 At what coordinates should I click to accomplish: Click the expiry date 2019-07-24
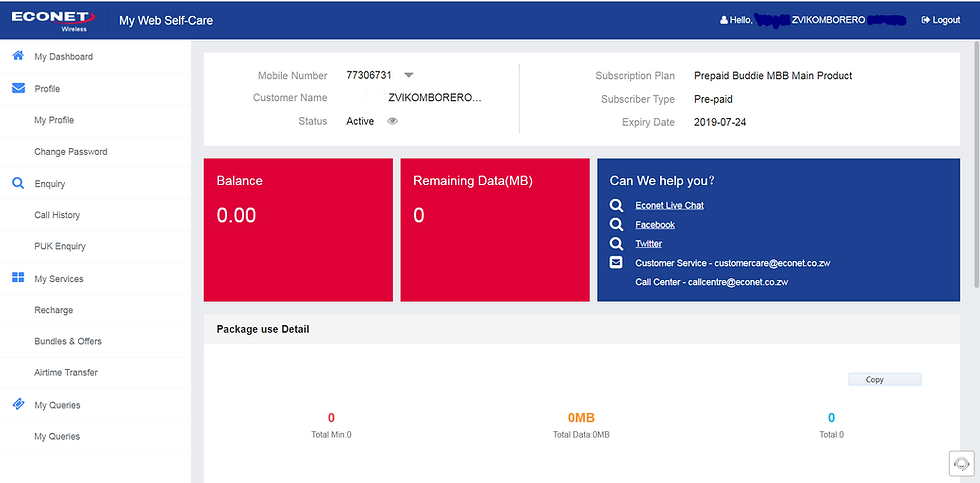720,122
